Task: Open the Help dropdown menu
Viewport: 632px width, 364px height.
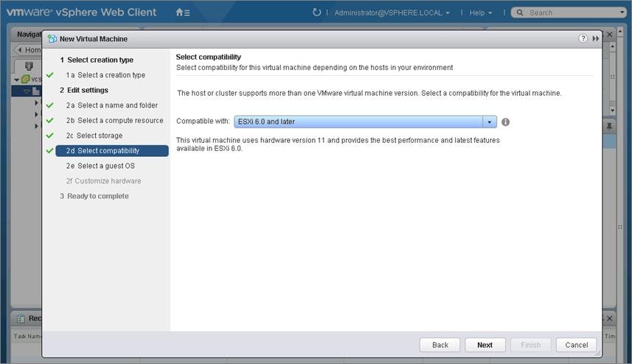Action: [x=480, y=13]
